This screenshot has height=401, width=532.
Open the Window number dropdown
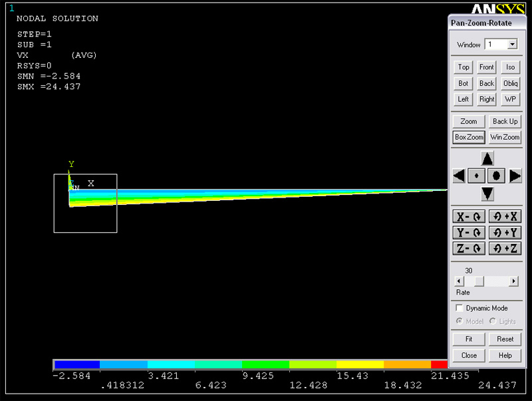(511, 45)
